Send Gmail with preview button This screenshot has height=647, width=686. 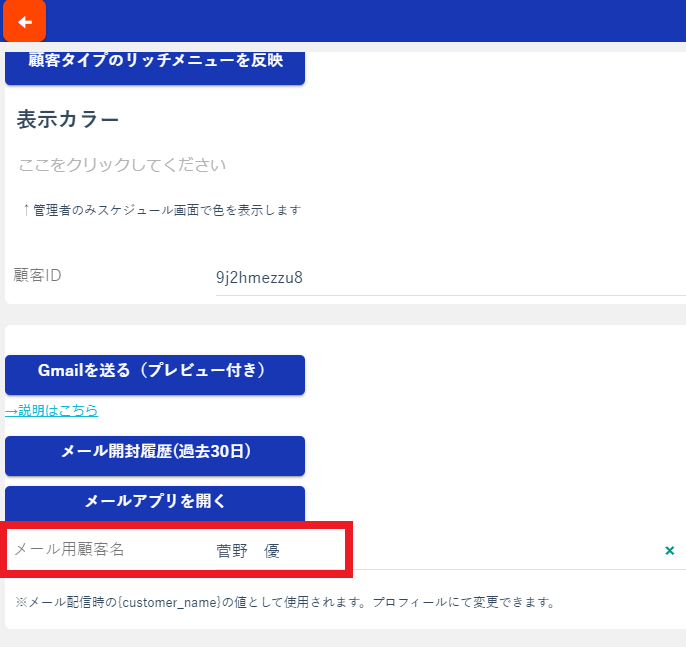tap(155, 375)
